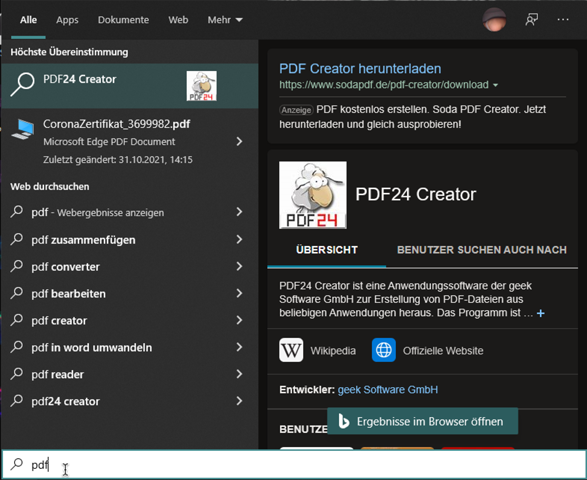
Task: Expand the pdf24 creator suggestion arrow
Action: coord(239,401)
